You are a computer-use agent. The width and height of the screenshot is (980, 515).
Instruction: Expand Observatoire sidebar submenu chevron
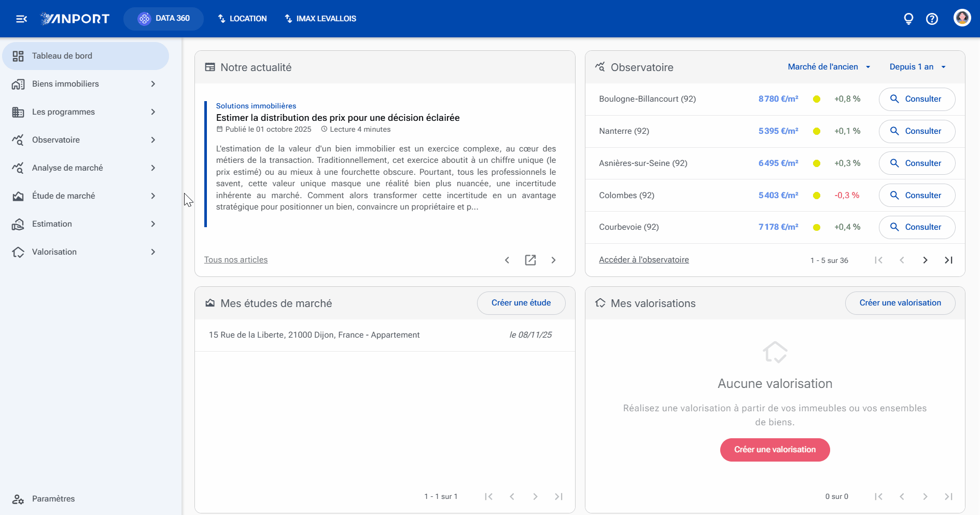(x=153, y=140)
